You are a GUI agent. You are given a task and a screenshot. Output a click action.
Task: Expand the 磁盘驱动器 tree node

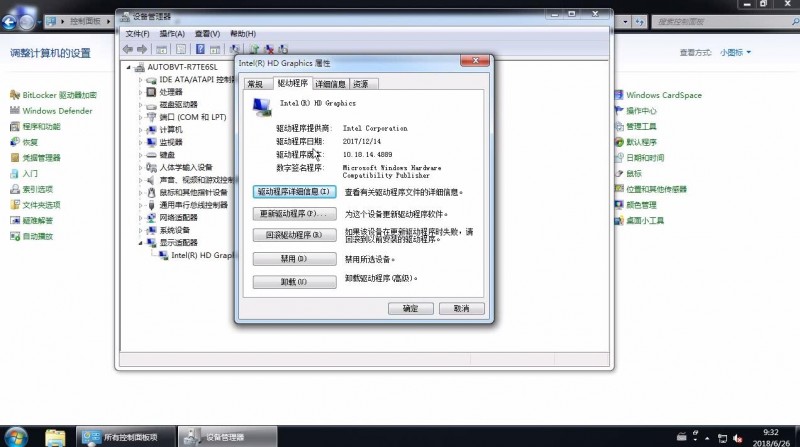(140, 105)
